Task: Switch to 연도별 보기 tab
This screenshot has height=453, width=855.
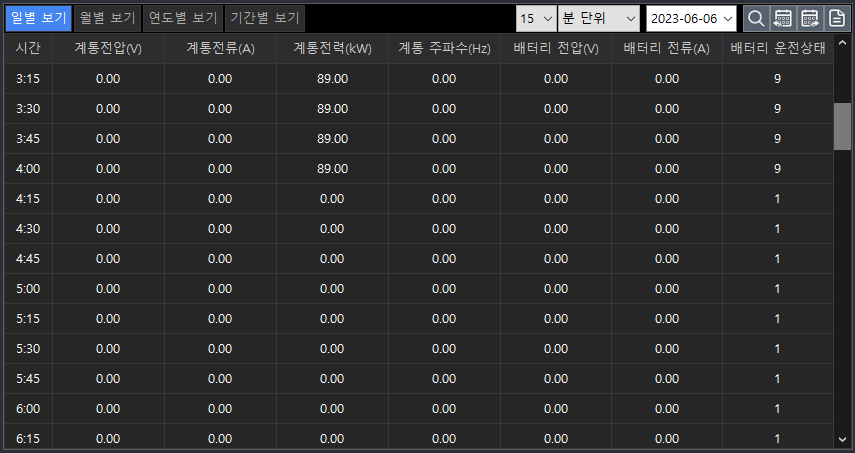Action: [183, 19]
